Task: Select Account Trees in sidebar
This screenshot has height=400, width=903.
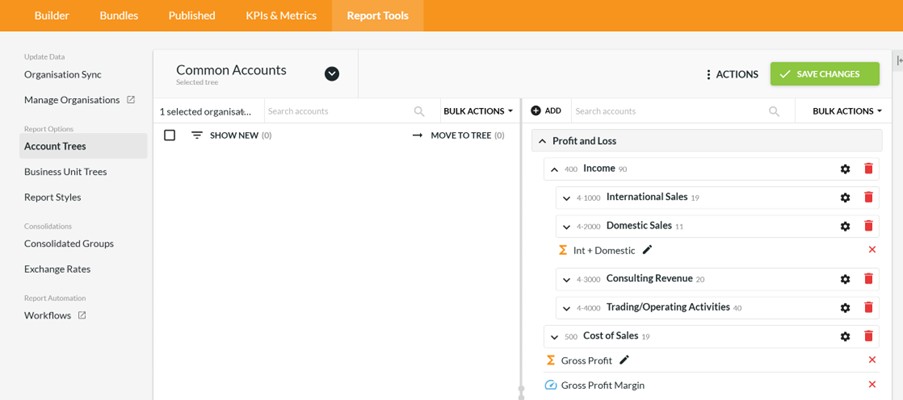Action: (x=83, y=146)
